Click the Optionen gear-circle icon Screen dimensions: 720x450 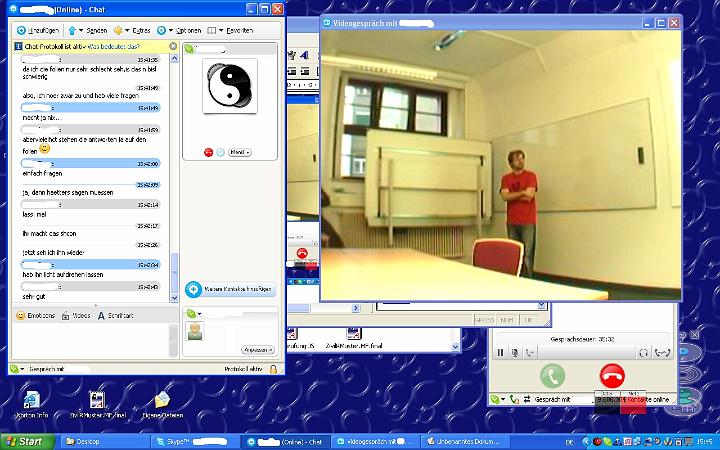click(x=161, y=30)
